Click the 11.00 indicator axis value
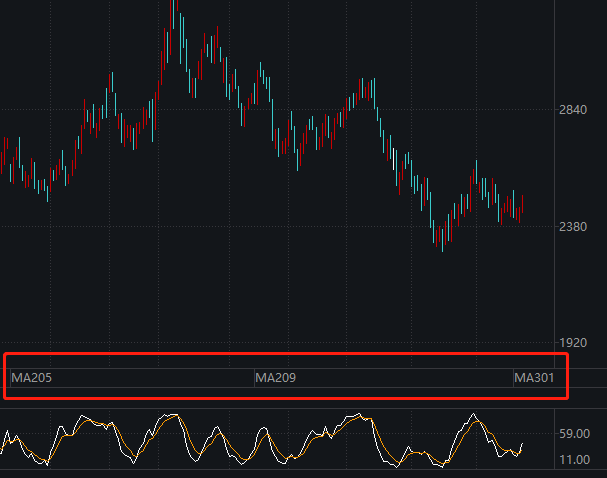 pyautogui.click(x=574, y=460)
